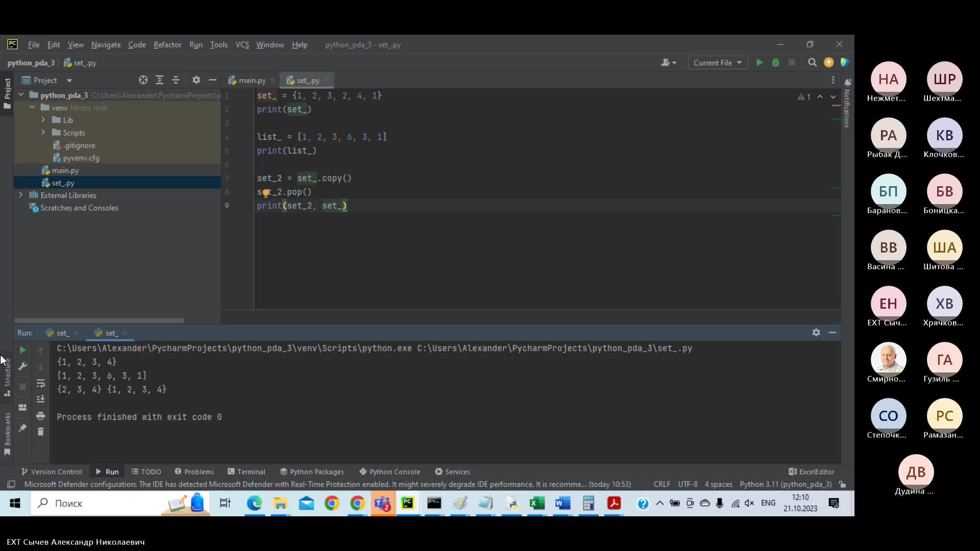The image size is (980, 551).
Task: Open ExcelEditor tool window
Action: click(812, 472)
